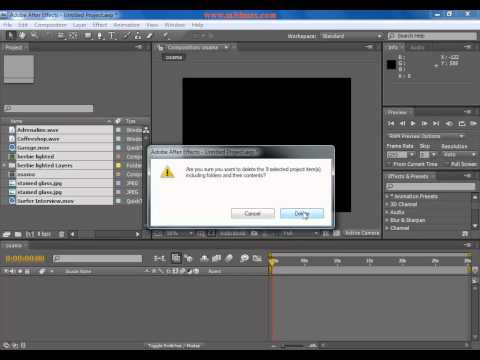The image size is (480, 360).
Task: Step forward one frame in Preview
Action: pyautogui.click(x=424, y=124)
